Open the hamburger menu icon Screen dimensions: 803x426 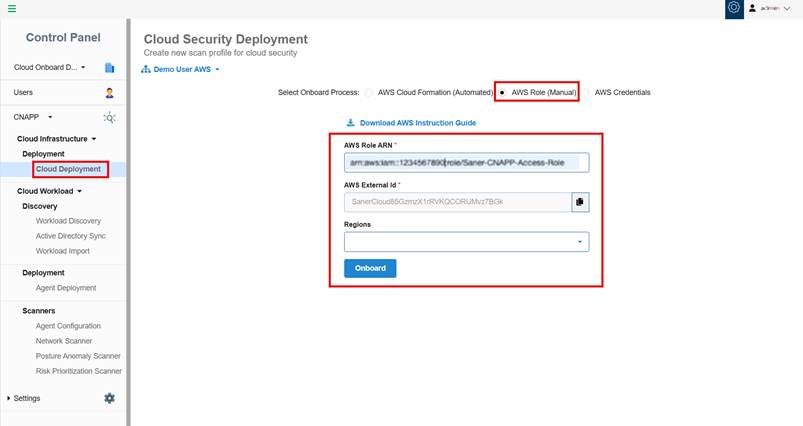coord(12,8)
